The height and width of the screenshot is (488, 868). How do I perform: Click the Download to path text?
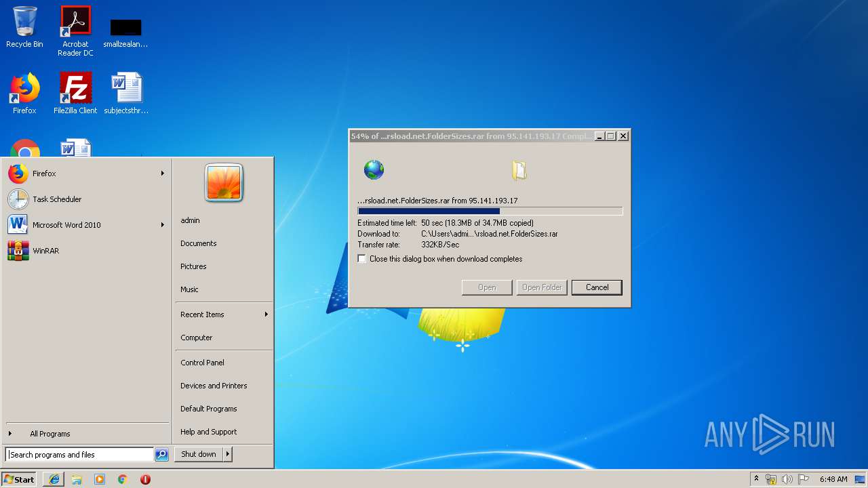tap(490, 234)
